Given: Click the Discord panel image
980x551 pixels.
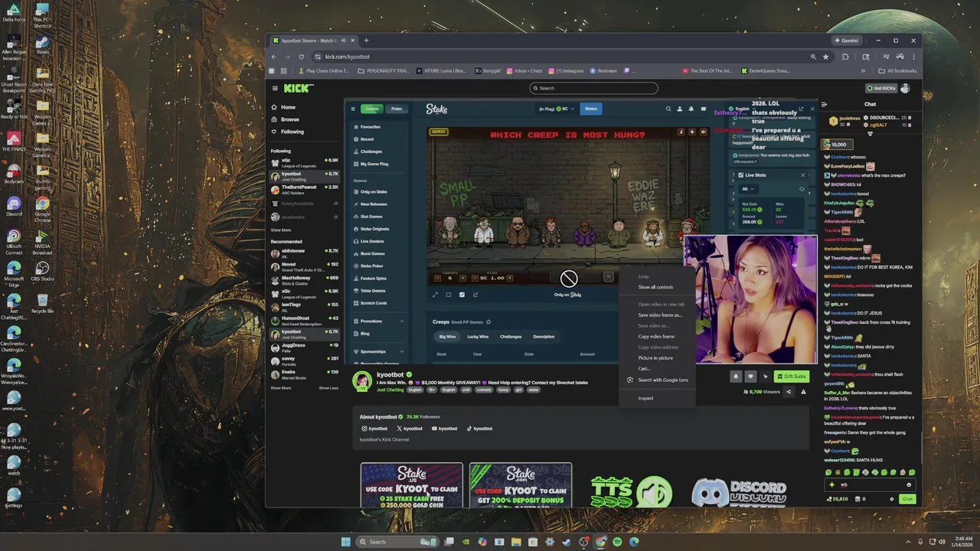Looking at the screenshot, I should coord(739,492).
